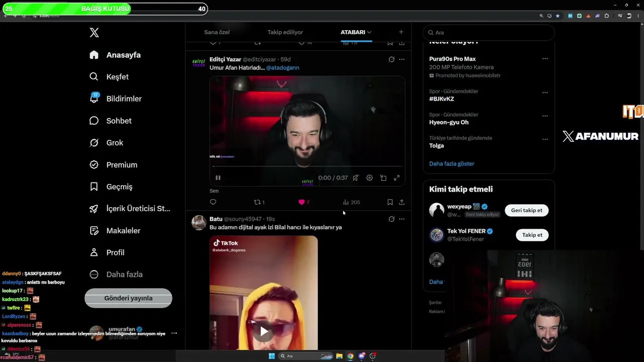The image size is (644, 362).
Task: Open Grok from the sidebar
Action: pyautogui.click(x=106, y=143)
